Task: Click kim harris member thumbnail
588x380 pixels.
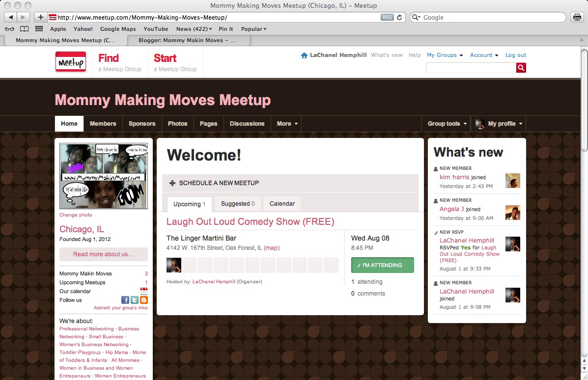Action: (512, 181)
